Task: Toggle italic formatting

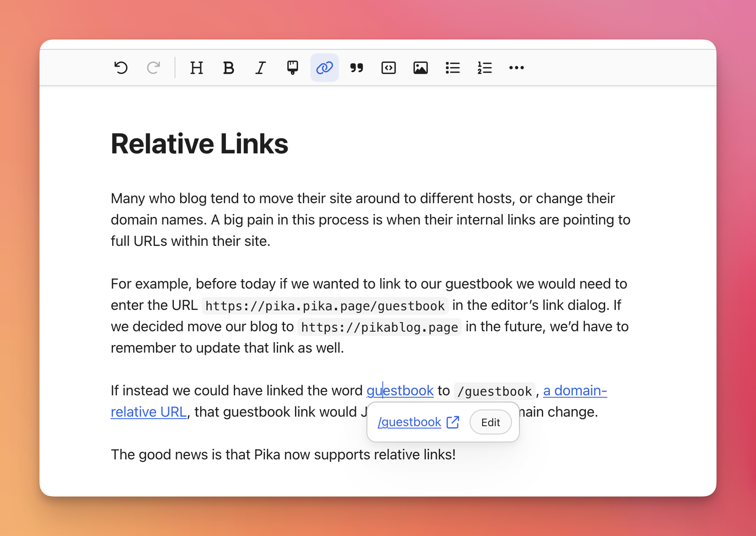Action: click(260, 68)
